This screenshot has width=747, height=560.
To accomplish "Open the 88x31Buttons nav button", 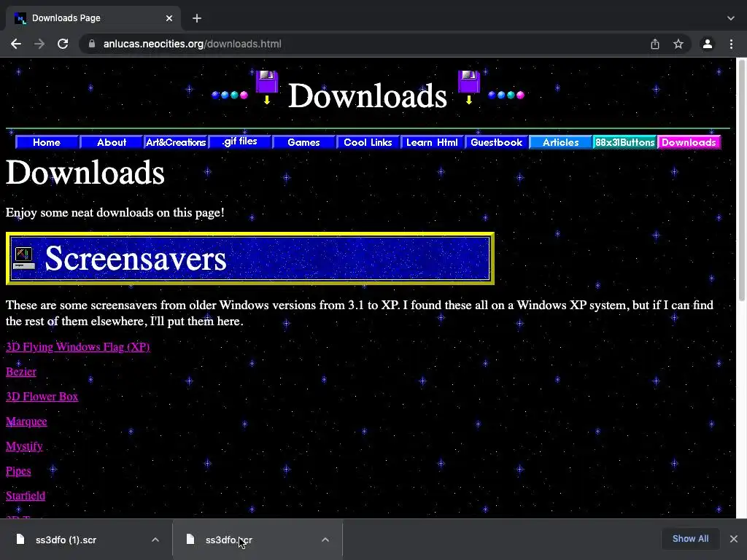I will 624,142.
